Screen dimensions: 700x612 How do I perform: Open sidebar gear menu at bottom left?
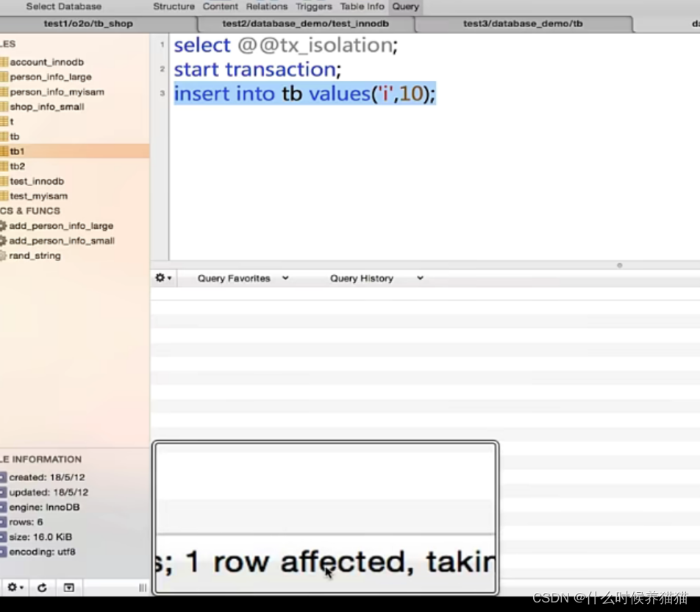pyautogui.click(x=15, y=588)
